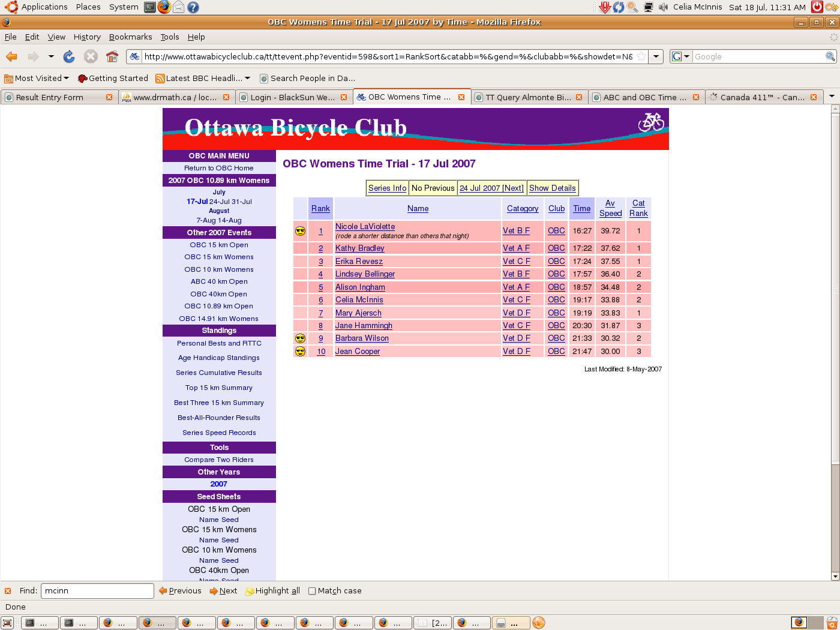
Task: Toggle the Match case checkbox
Action: [x=312, y=591]
